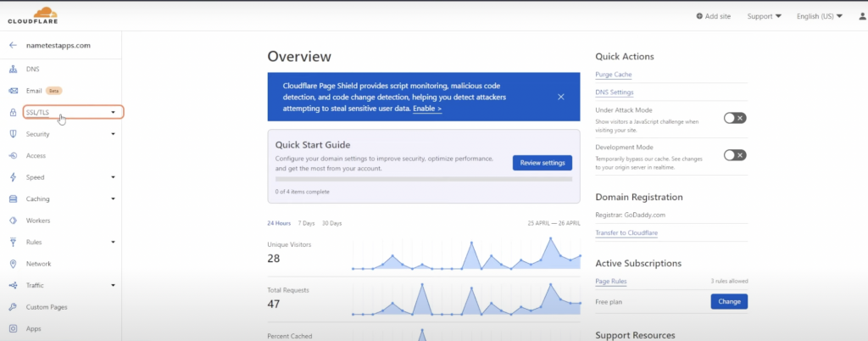Click the Review settings button

point(542,163)
